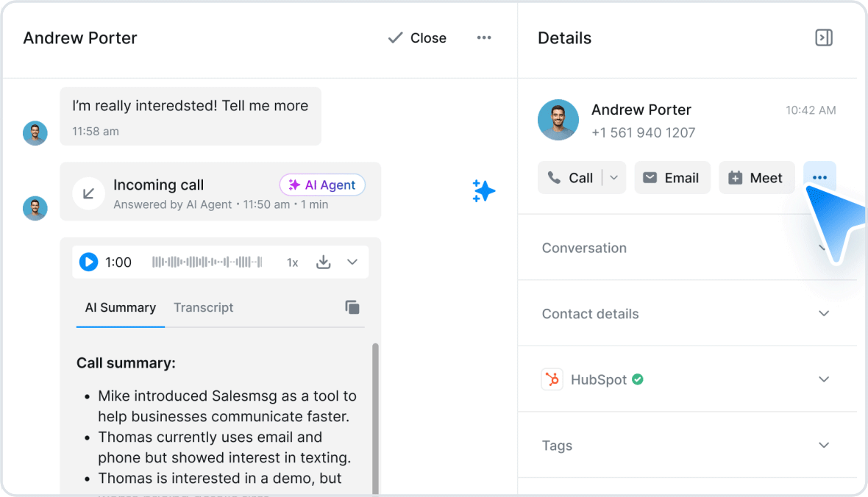Click the HubSpot logo icon
Image resolution: width=868 pixels, height=497 pixels.
click(x=552, y=379)
